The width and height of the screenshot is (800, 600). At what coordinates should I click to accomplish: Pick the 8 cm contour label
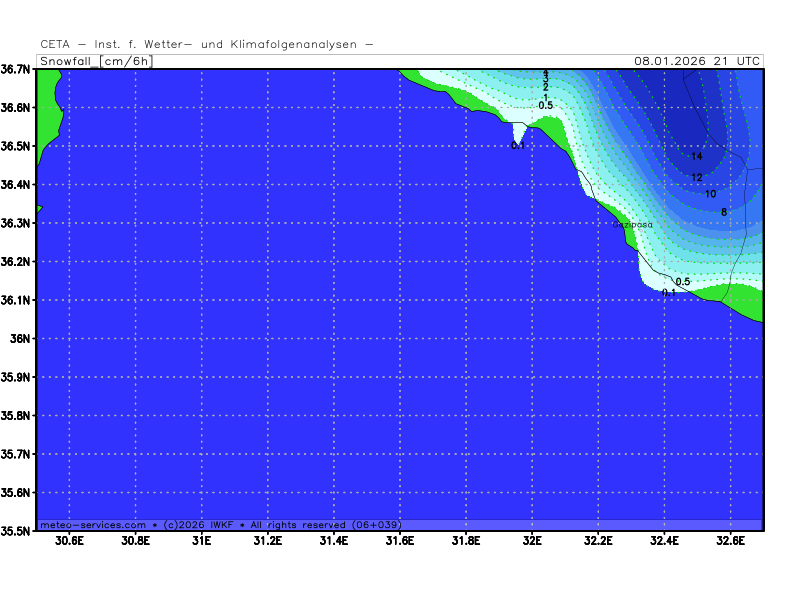723,212
